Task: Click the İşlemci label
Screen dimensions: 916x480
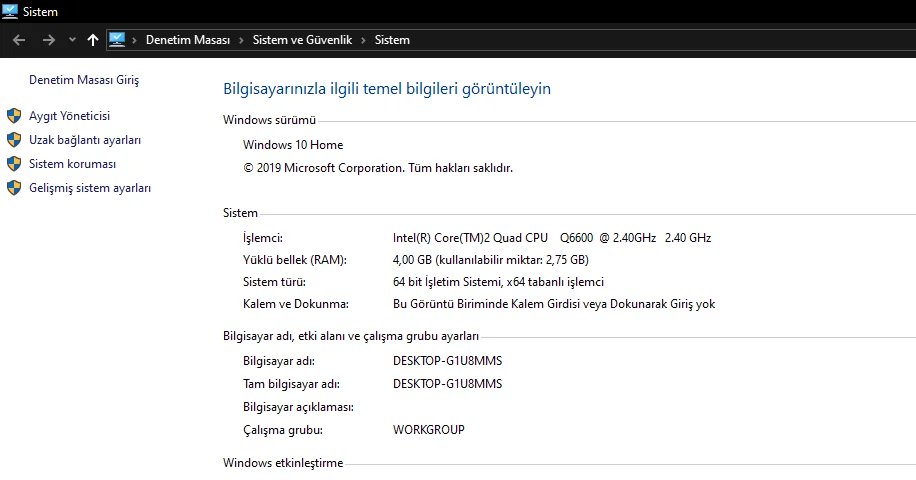Action: pyautogui.click(x=263, y=238)
